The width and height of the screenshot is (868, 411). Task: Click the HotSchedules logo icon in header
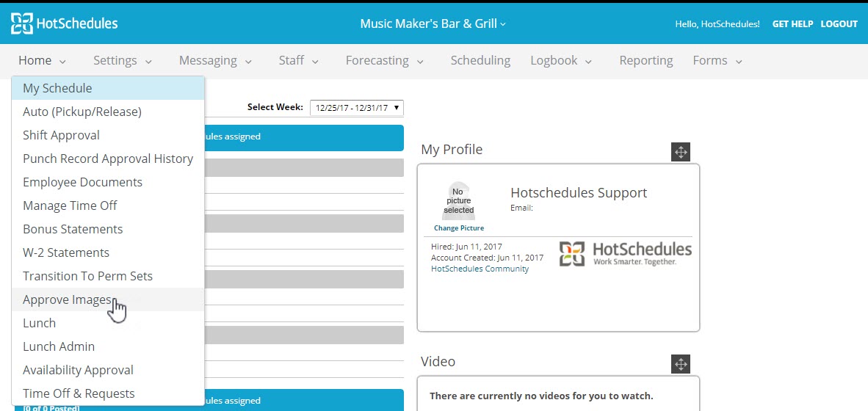point(21,23)
